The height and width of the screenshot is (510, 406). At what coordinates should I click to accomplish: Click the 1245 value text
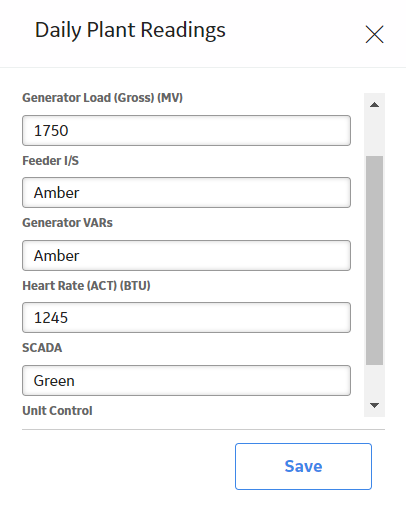pos(51,318)
